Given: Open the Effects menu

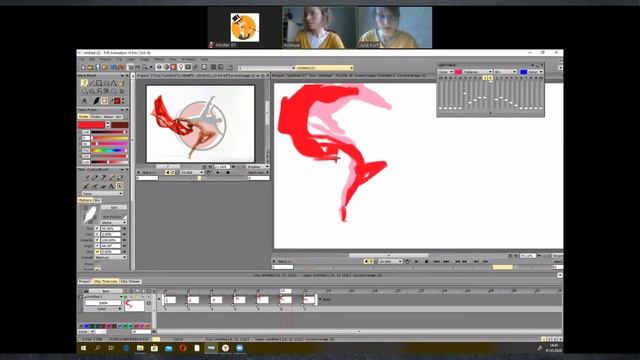Looking at the screenshot, I should click(159, 59).
